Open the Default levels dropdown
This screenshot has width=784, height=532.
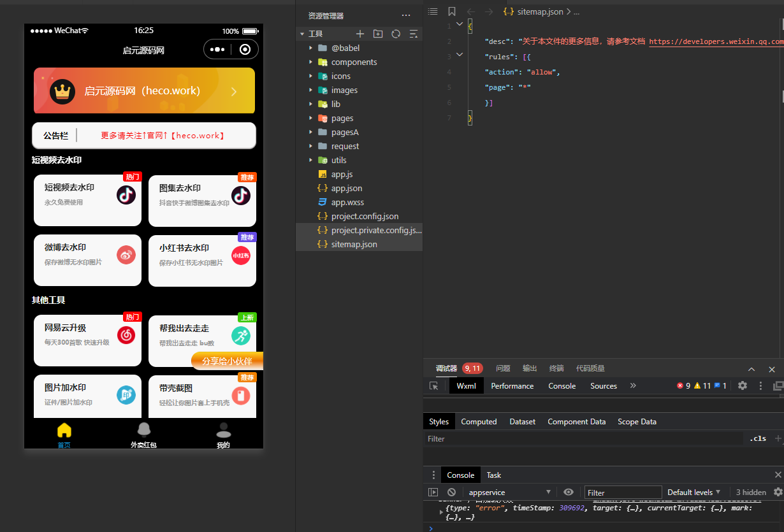click(693, 492)
